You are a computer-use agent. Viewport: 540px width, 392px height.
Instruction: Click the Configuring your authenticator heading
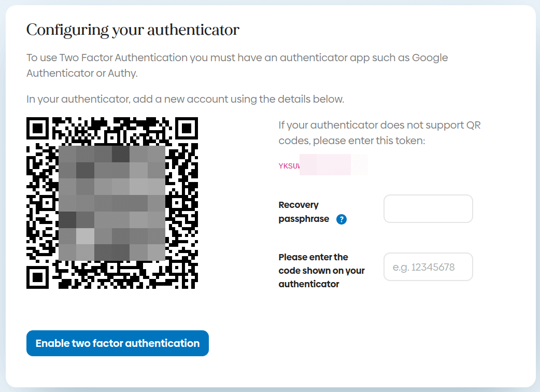click(133, 30)
